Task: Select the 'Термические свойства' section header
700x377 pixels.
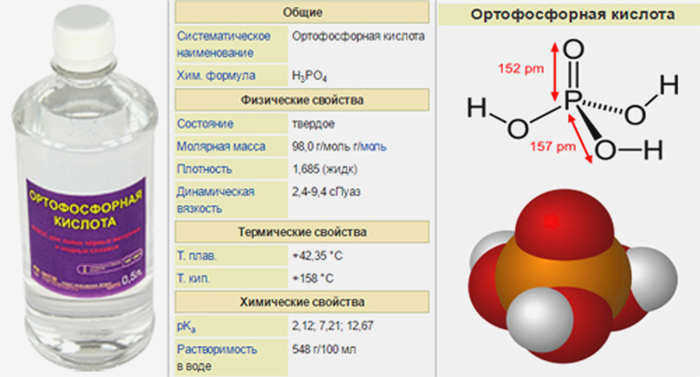Action: (x=302, y=232)
